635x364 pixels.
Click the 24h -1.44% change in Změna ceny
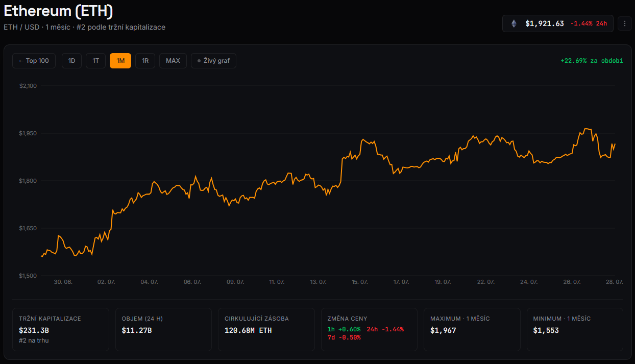click(385, 329)
